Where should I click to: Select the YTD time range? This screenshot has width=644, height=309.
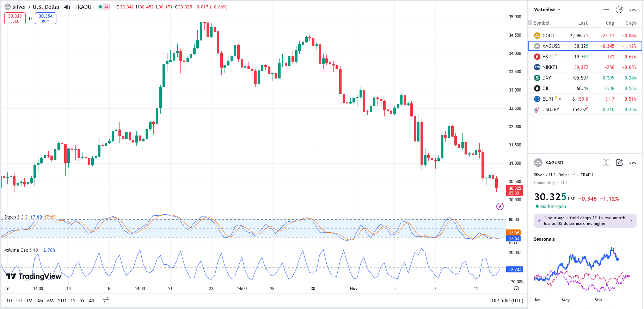point(62,301)
